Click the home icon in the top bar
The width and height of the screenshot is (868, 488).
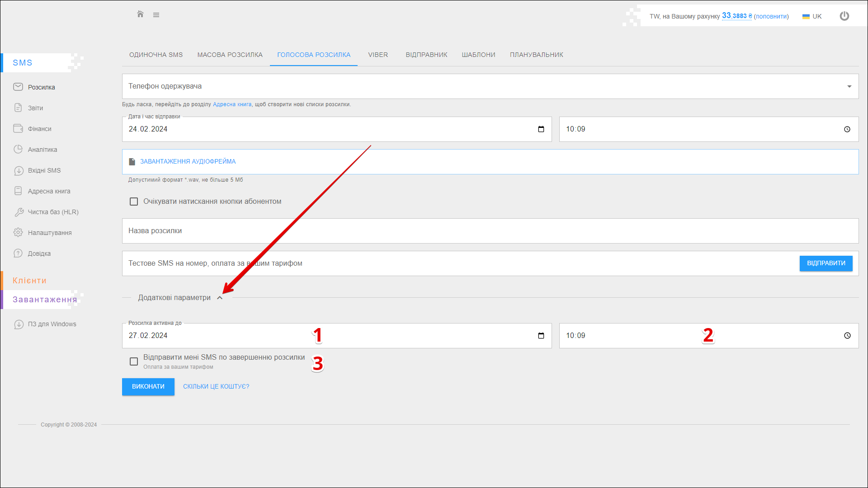click(x=140, y=14)
